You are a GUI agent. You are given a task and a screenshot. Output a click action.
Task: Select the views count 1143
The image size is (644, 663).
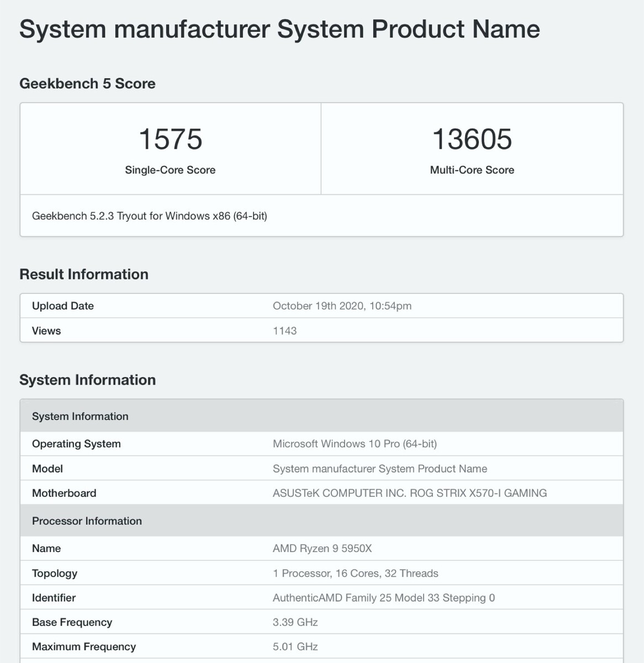[284, 331]
